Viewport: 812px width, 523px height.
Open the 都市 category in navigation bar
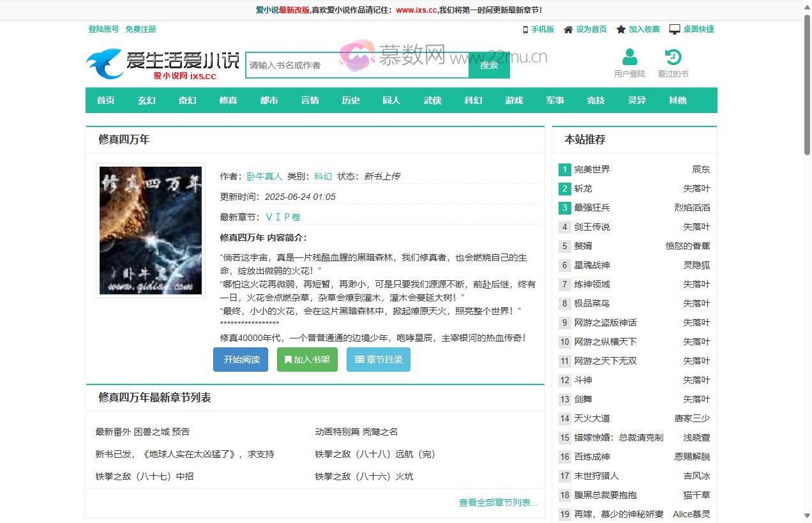[269, 100]
